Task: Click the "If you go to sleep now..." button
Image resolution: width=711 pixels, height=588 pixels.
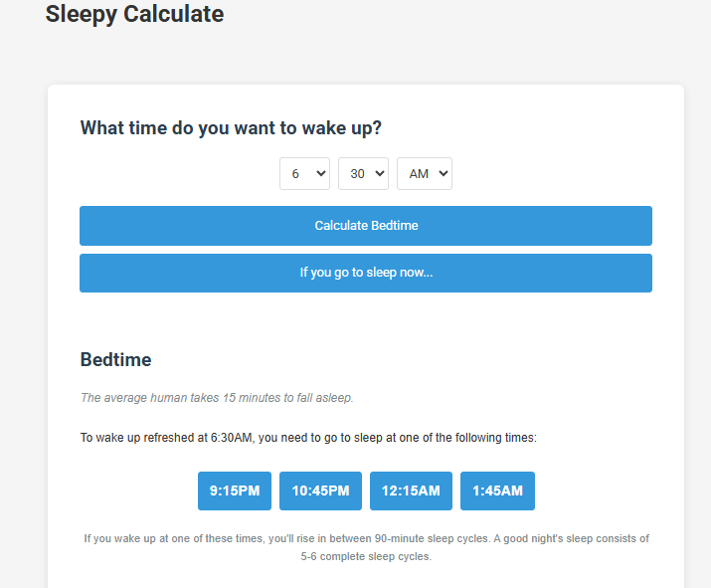Action: pyautogui.click(x=366, y=273)
